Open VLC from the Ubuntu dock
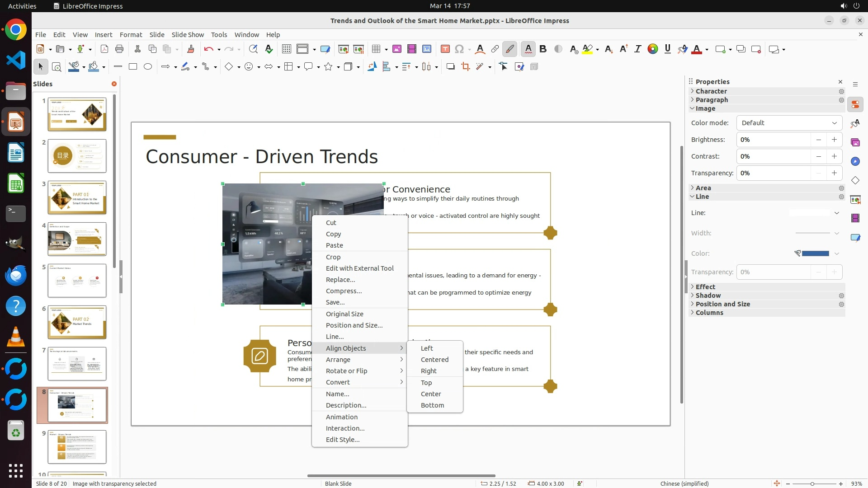The height and width of the screenshot is (488, 868). click(16, 337)
